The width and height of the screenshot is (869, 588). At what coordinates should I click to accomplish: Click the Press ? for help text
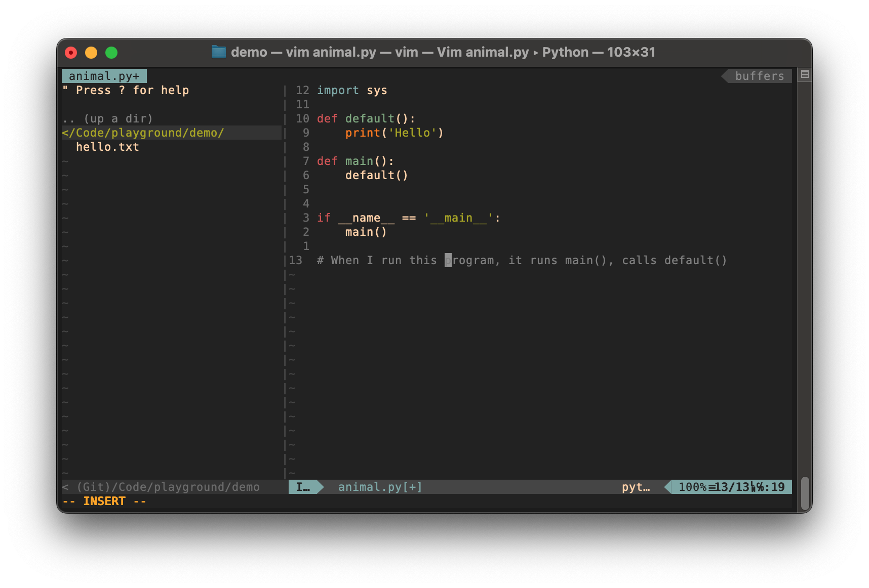pyautogui.click(x=126, y=90)
